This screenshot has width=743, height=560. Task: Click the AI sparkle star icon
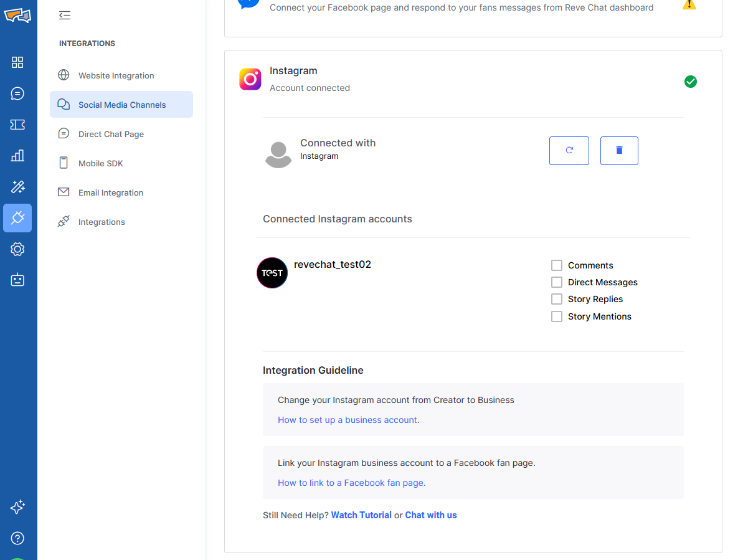(x=17, y=507)
